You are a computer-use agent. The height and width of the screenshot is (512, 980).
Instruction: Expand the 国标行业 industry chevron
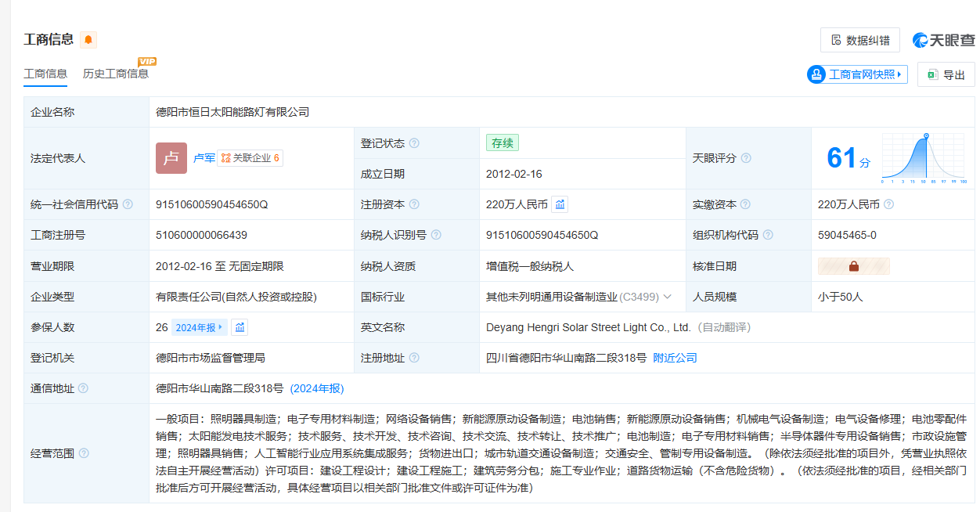pos(668,297)
